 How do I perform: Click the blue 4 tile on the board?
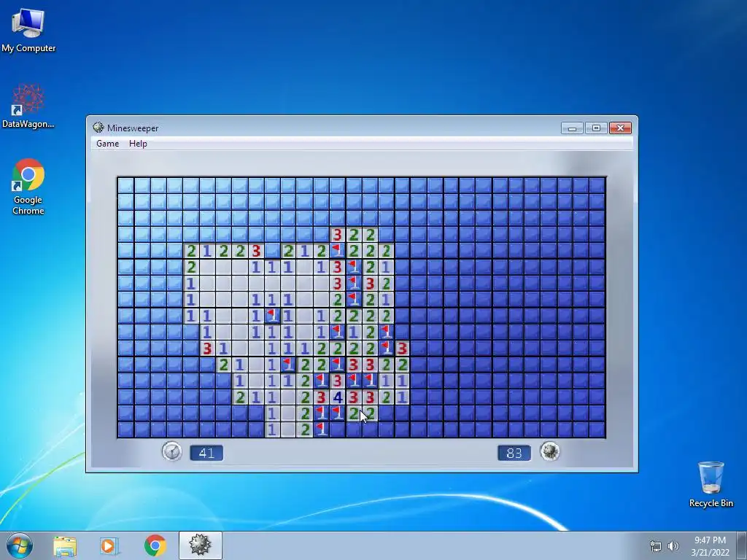tap(337, 397)
